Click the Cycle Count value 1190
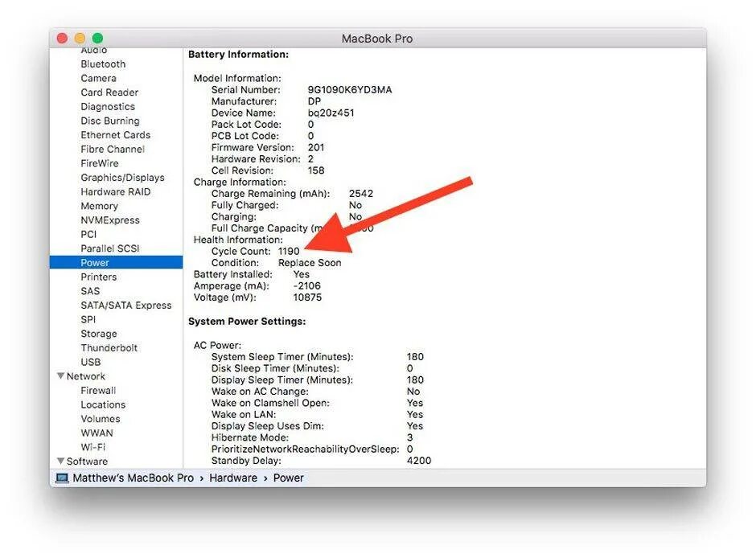This screenshot has width=756, height=558. pos(289,251)
